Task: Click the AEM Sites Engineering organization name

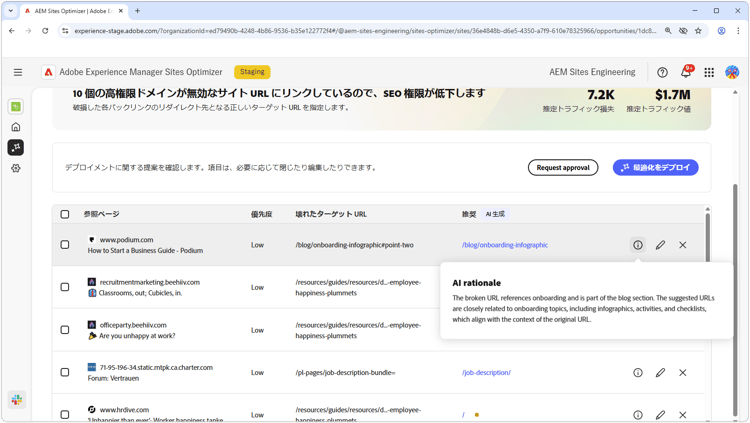Action: (592, 72)
